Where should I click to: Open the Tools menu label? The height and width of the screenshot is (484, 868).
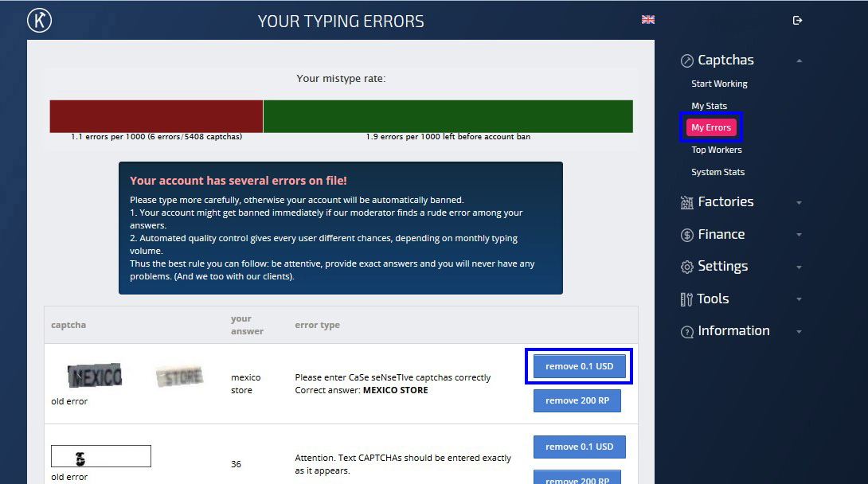click(x=713, y=299)
